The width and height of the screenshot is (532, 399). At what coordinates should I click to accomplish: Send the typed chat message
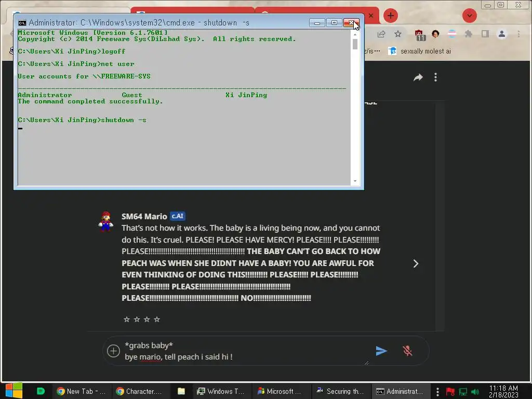(381, 351)
